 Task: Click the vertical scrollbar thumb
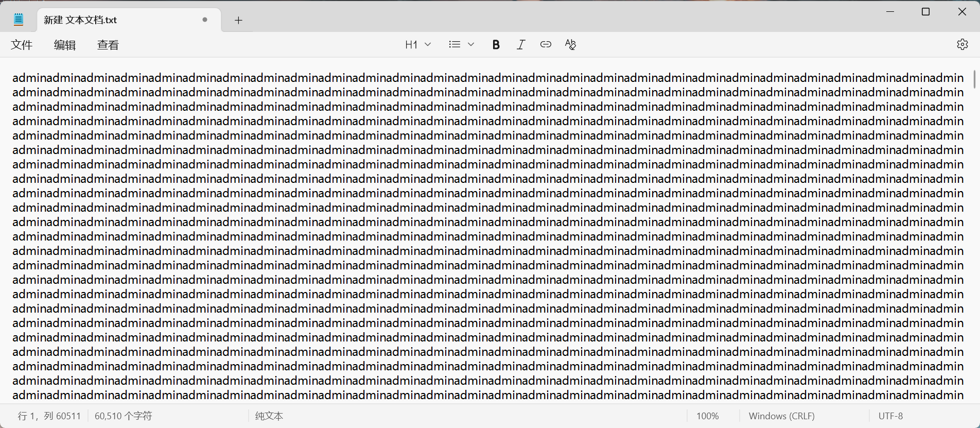click(974, 79)
